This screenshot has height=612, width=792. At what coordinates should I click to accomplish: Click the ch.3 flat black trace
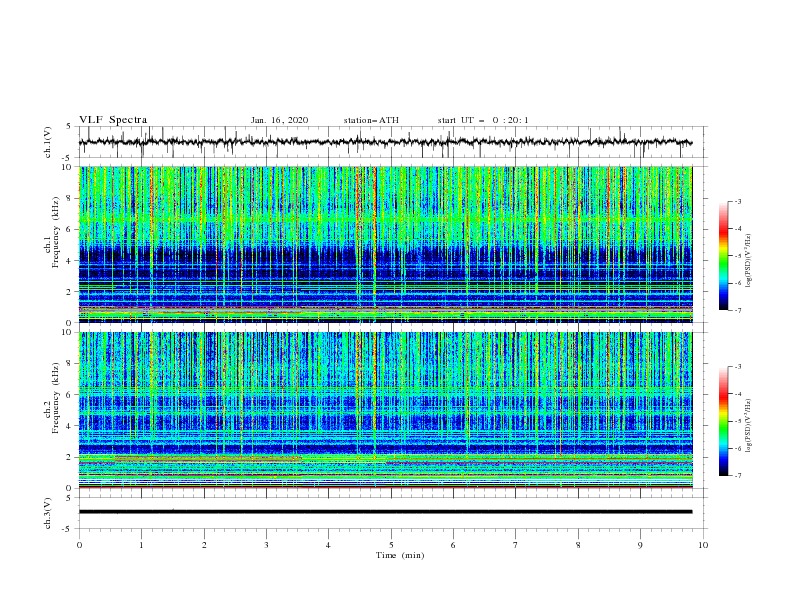[x=385, y=512]
